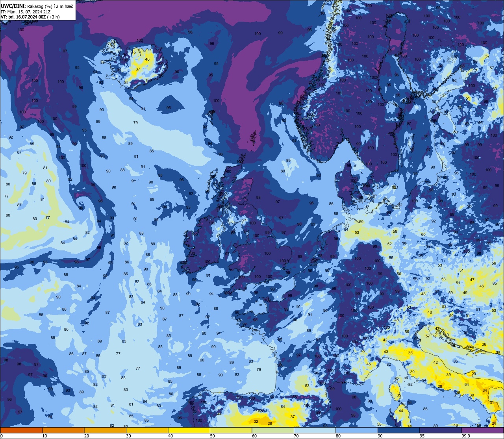
Task: Click the legend label "95"
Action: [x=422, y=436]
